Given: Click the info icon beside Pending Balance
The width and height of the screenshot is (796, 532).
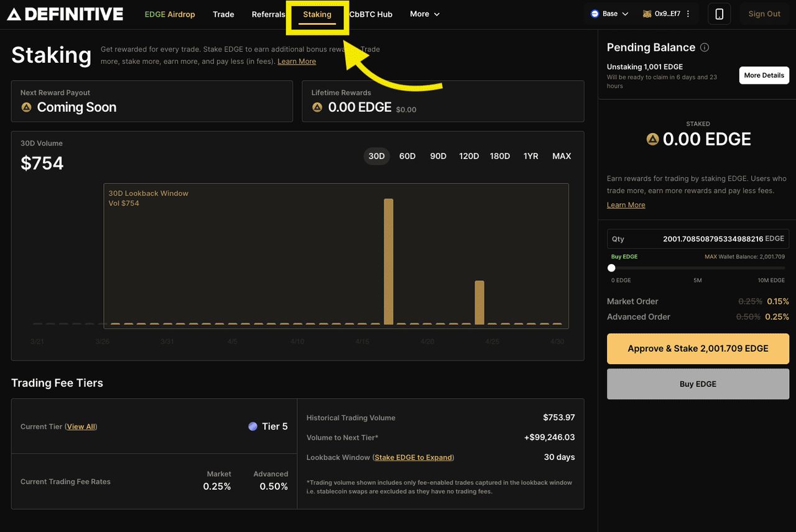Looking at the screenshot, I should click(705, 48).
